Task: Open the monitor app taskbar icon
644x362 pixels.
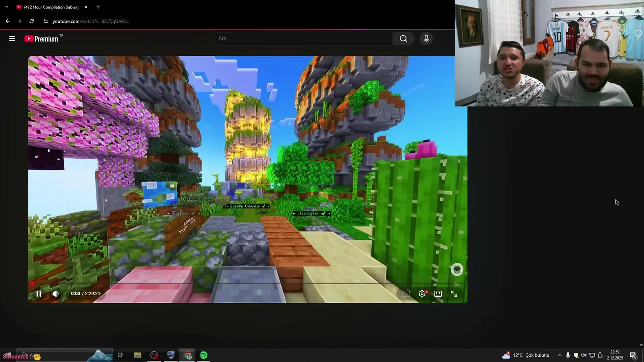Action: [171, 355]
